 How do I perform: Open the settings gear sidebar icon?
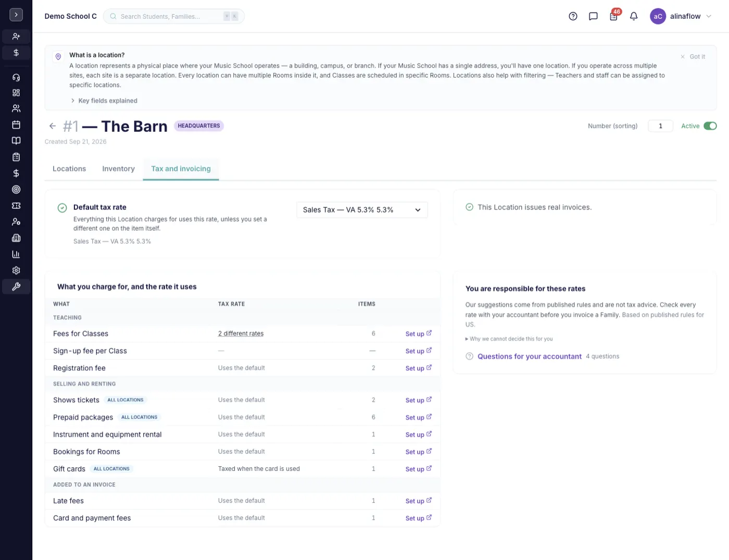click(x=16, y=270)
